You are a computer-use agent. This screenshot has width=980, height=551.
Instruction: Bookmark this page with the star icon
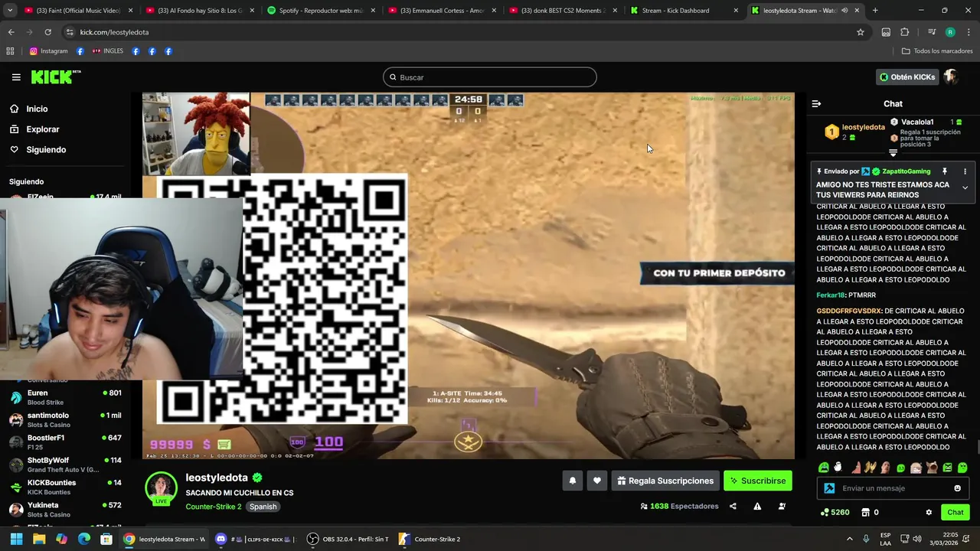coord(861,32)
